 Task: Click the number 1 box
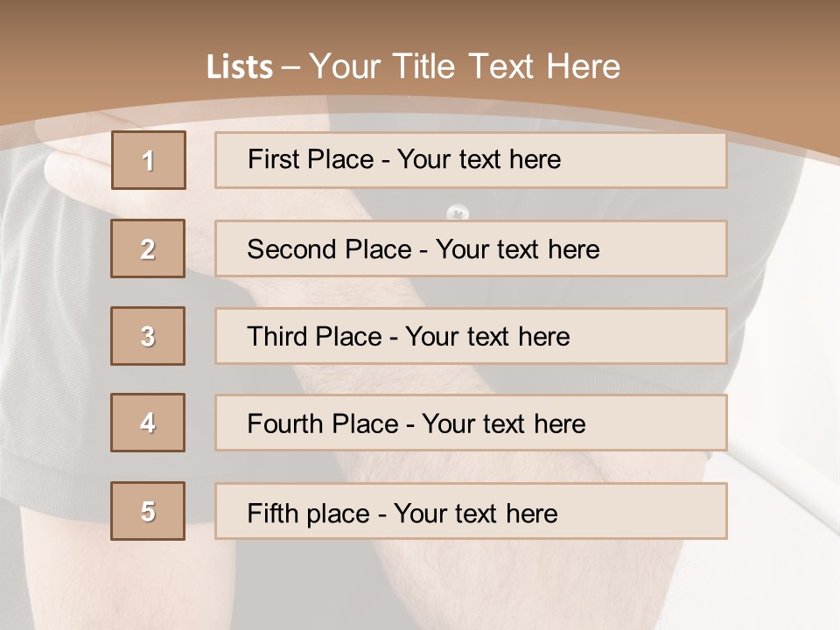[148, 160]
